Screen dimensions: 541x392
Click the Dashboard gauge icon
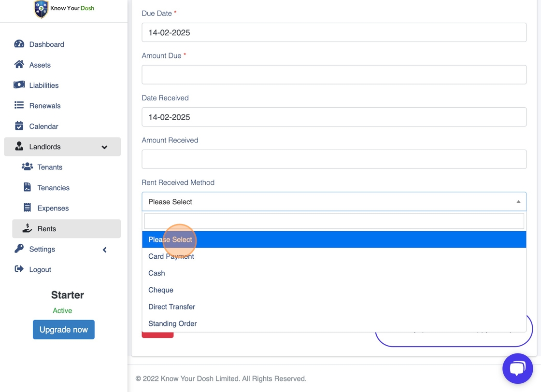19,44
